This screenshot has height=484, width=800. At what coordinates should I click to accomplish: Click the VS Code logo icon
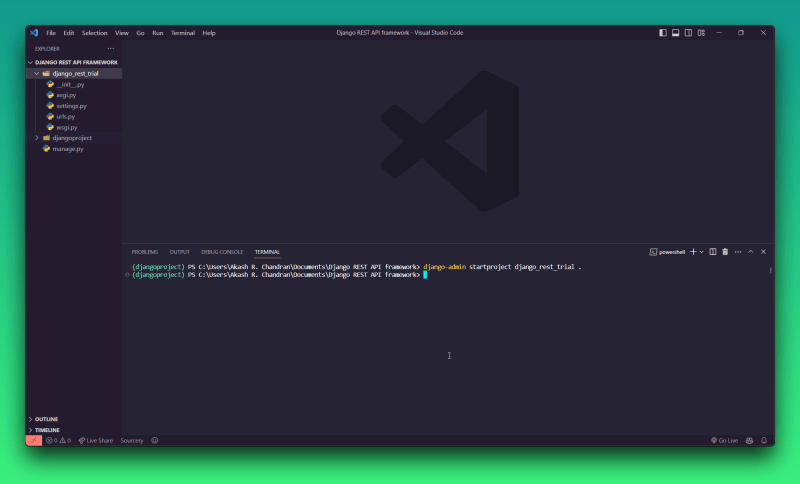click(34, 33)
